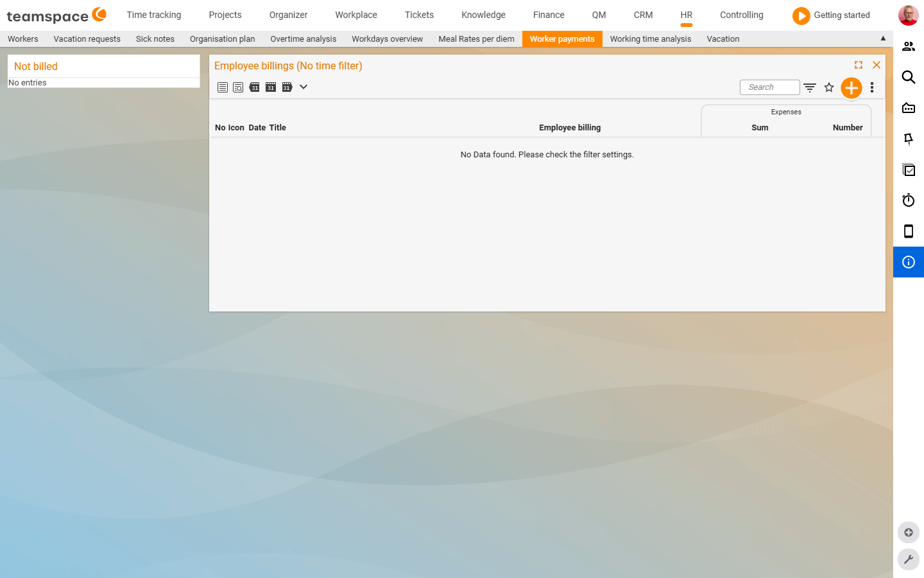Click the star favorites icon

click(829, 87)
